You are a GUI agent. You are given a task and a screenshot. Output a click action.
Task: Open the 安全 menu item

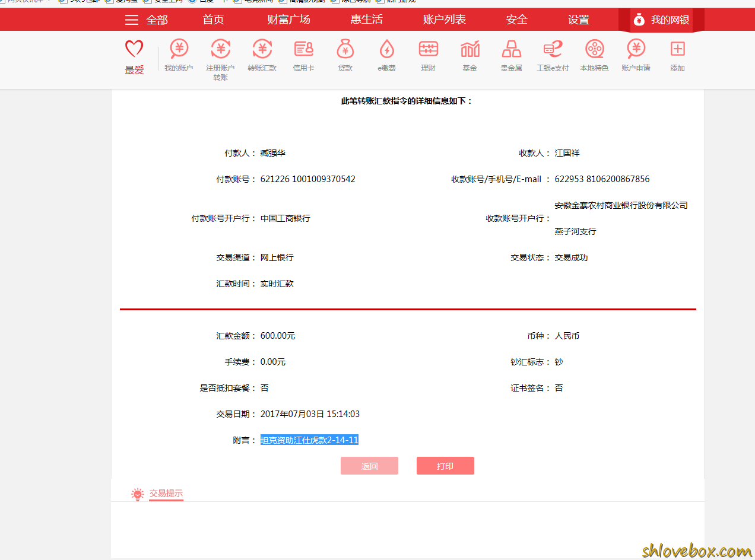click(516, 20)
